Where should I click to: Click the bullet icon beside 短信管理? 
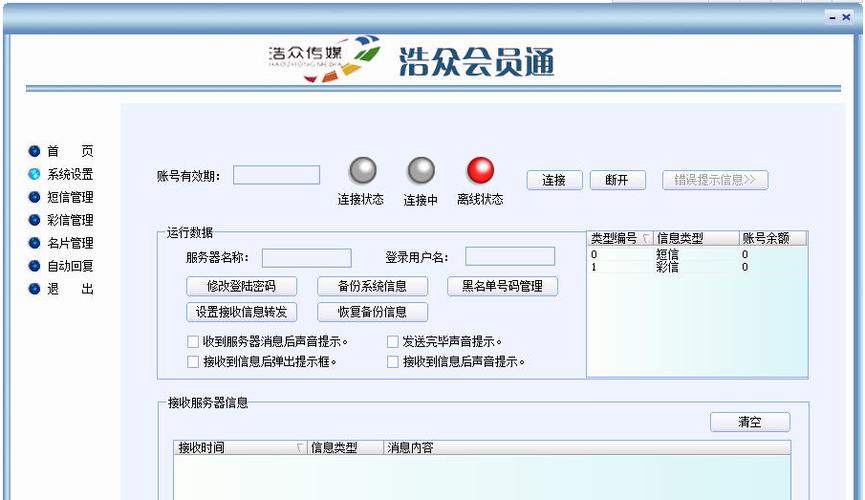(34, 197)
